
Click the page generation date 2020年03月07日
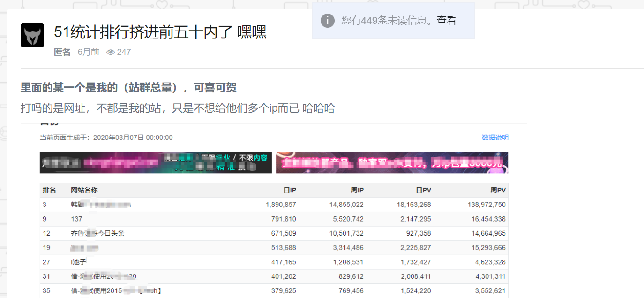click(x=119, y=138)
